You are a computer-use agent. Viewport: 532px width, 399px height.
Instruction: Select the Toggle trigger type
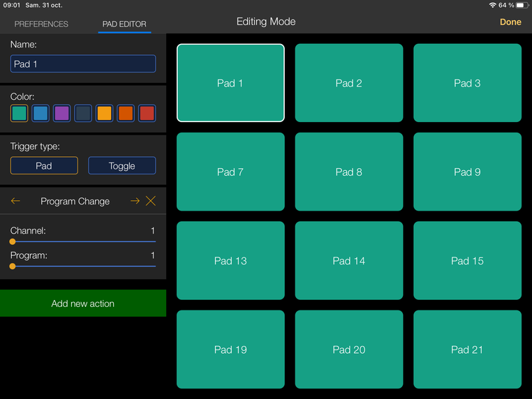[x=121, y=166]
